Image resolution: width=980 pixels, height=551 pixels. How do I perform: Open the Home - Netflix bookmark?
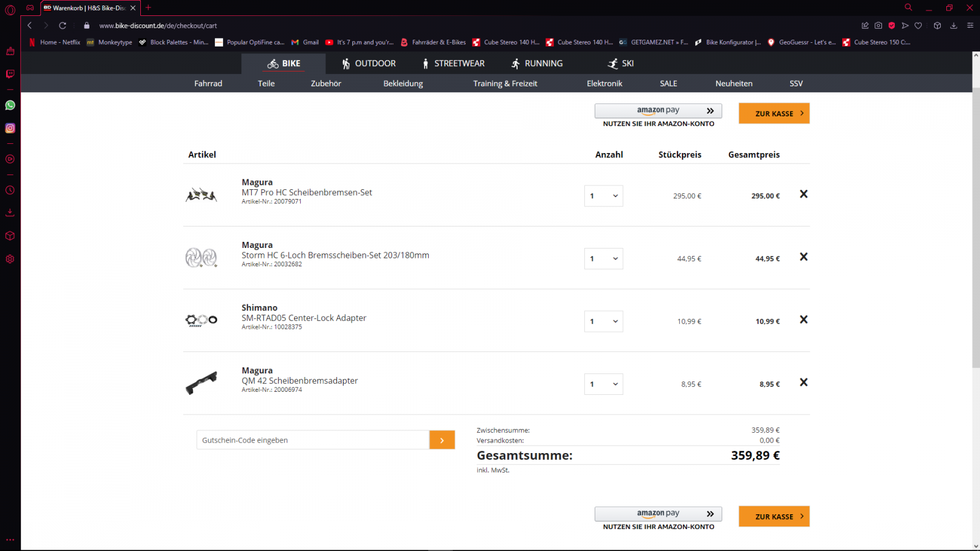(55, 42)
